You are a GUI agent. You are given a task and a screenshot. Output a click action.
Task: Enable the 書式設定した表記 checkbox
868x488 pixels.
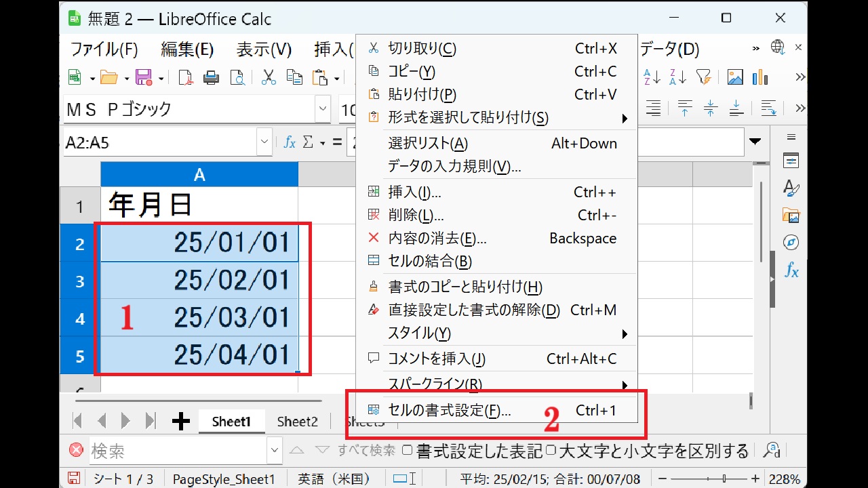(x=407, y=450)
